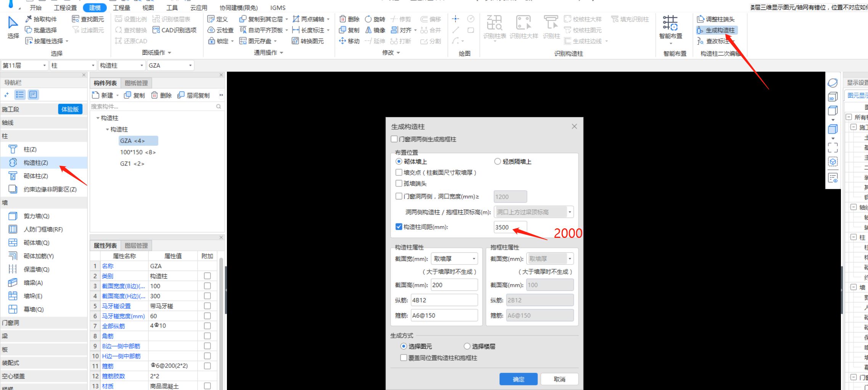Click 查改标注 tool

click(713, 41)
